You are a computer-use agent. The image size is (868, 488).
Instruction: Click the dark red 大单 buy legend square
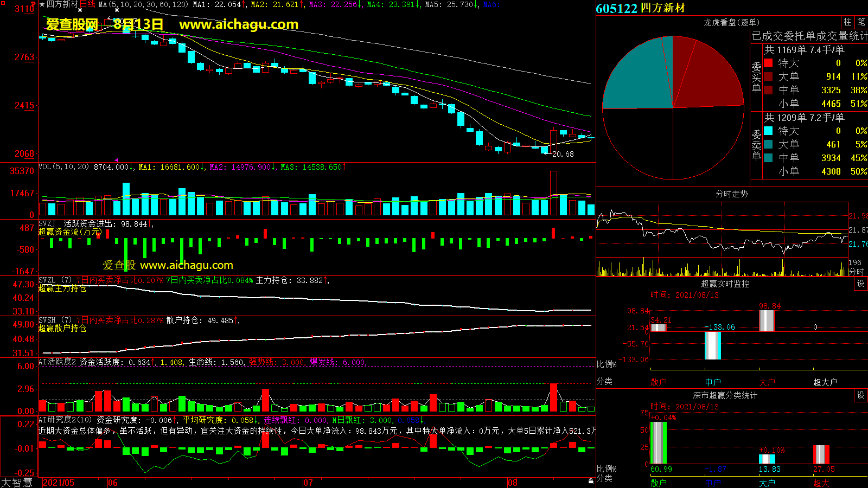pos(768,77)
